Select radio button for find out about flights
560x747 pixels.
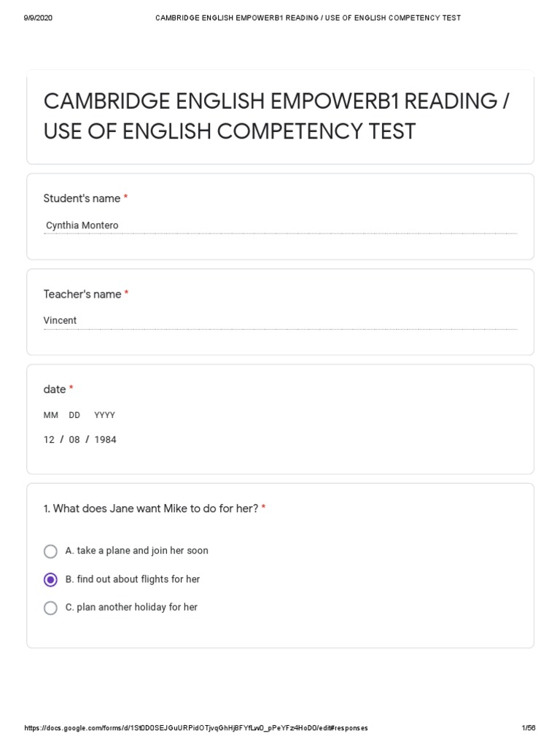[x=50, y=580]
